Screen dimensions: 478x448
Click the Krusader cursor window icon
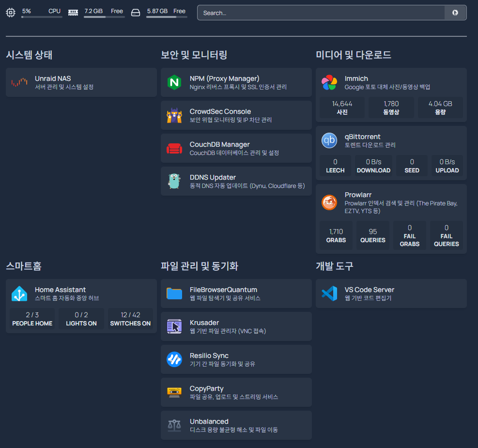174,326
